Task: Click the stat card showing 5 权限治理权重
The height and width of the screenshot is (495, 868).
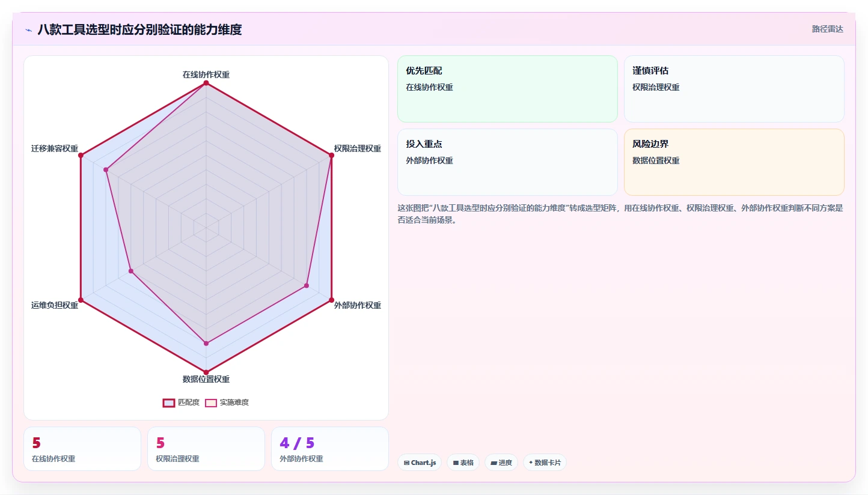Action: click(x=206, y=449)
